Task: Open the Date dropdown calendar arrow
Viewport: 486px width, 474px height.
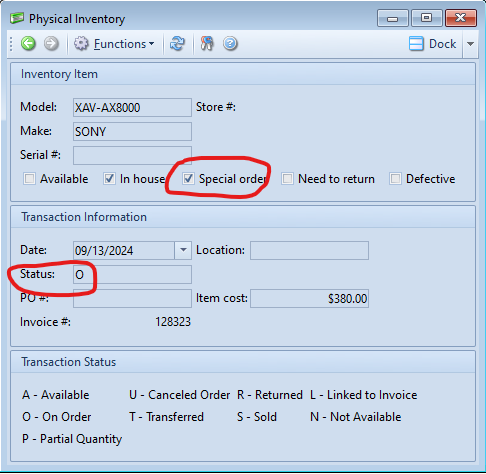Action: tap(183, 250)
